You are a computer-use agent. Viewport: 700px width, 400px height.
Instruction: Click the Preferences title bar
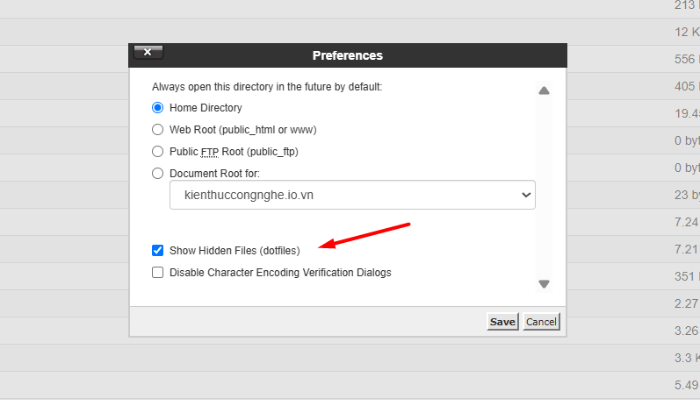(347, 55)
